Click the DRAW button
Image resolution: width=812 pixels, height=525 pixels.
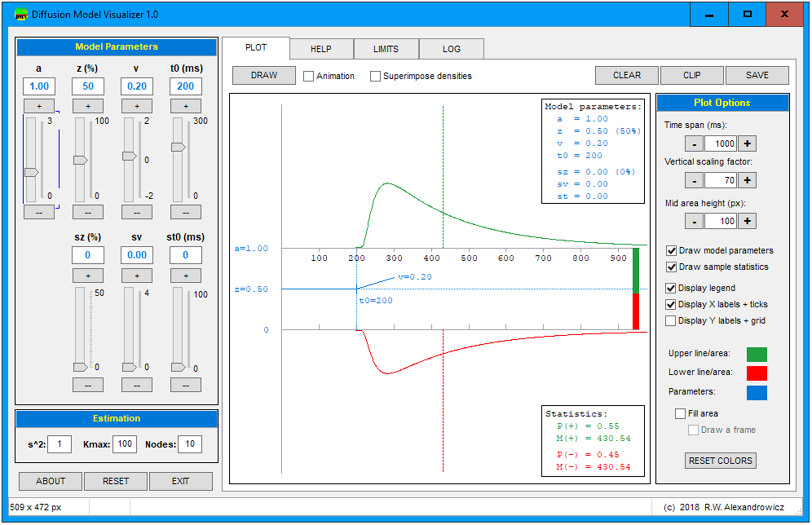pos(264,75)
